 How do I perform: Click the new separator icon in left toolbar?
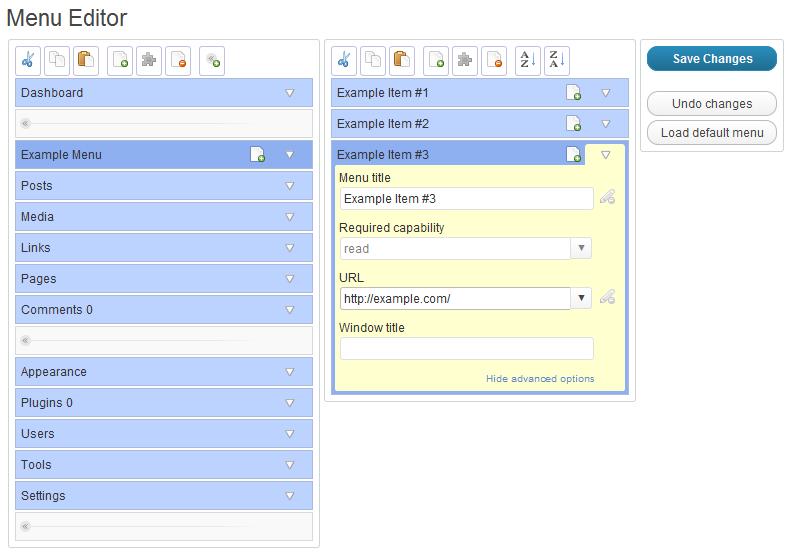click(x=211, y=60)
